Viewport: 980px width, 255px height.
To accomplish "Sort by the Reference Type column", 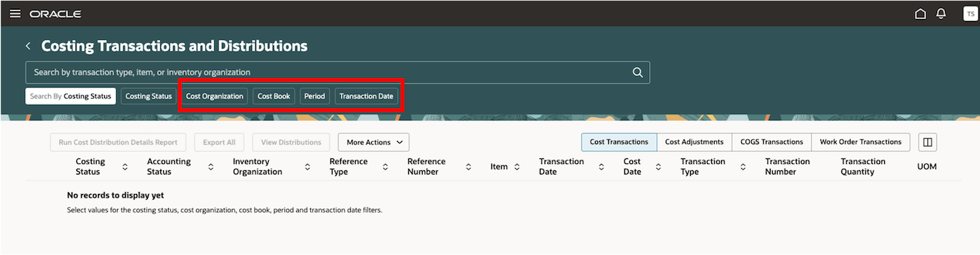I will point(385,167).
